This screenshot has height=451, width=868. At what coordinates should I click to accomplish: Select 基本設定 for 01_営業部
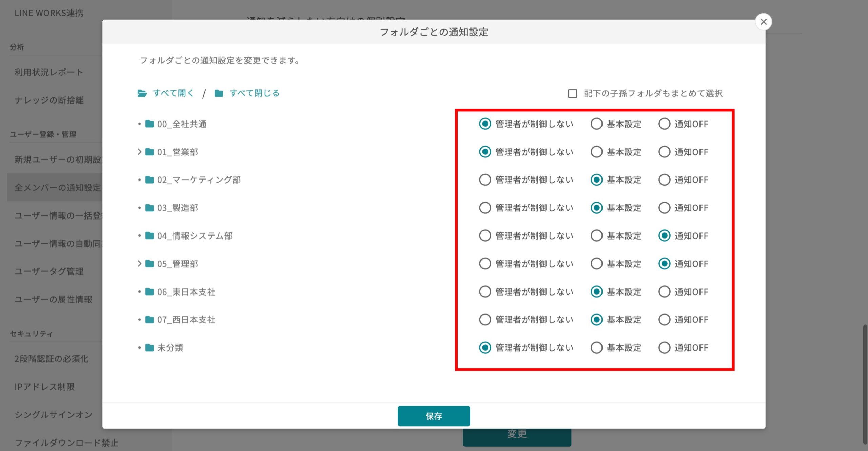(x=596, y=152)
